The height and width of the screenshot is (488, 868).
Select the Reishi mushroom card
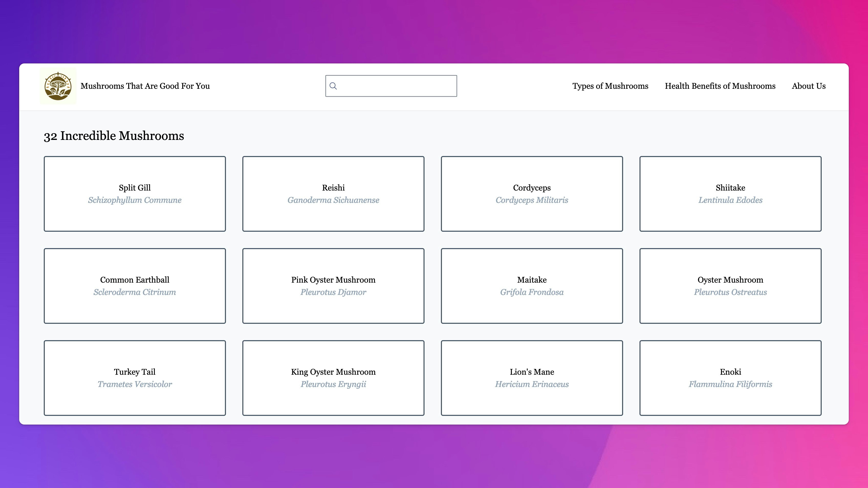[333, 194]
